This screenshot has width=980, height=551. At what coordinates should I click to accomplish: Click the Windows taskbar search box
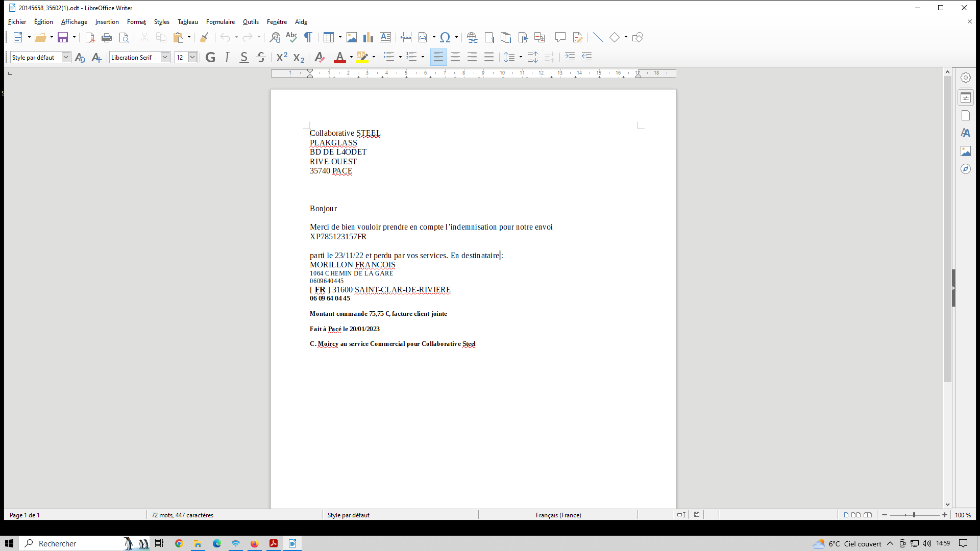tap(71, 543)
